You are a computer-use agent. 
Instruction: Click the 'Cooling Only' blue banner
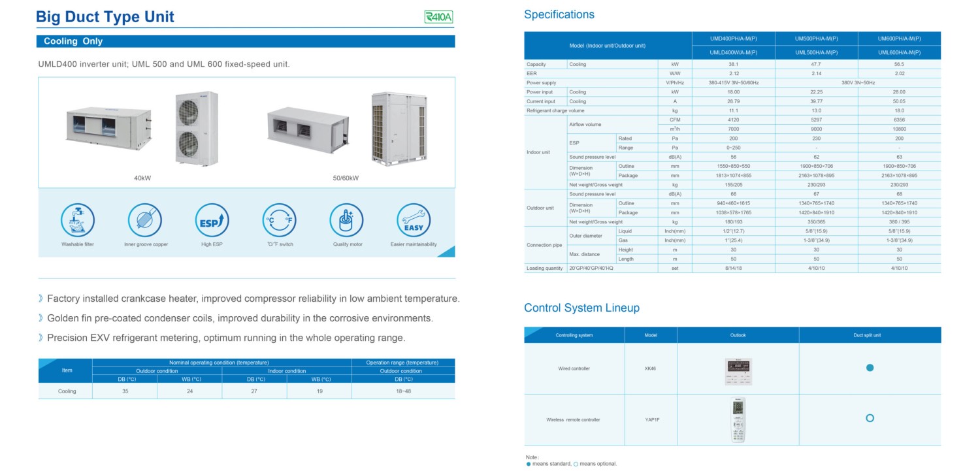[x=246, y=41]
